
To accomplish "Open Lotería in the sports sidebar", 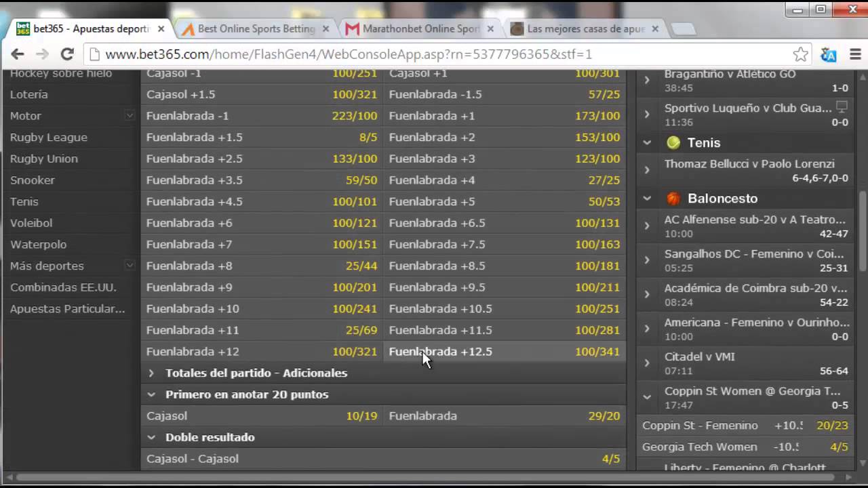I will point(28,94).
